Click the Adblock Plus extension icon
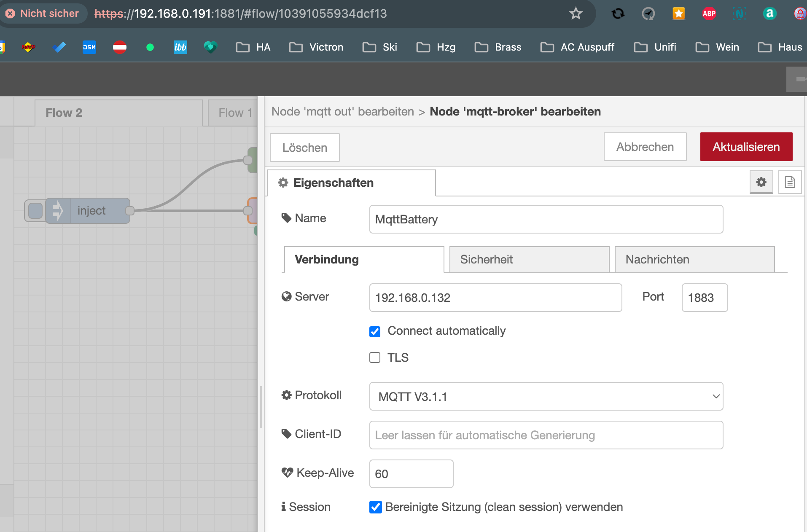The image size is (807, 532). point(709,13)
